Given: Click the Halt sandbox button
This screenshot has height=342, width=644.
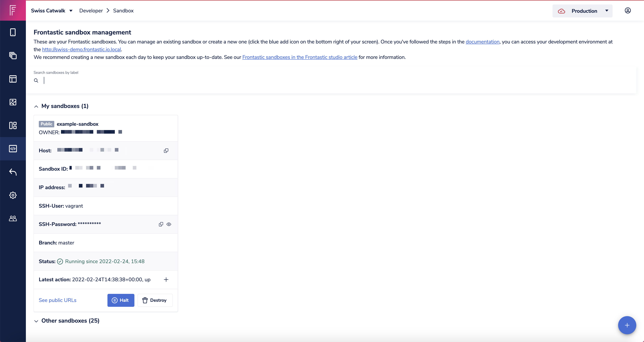Looking at the screenshot, I should (x=121, y=300).
